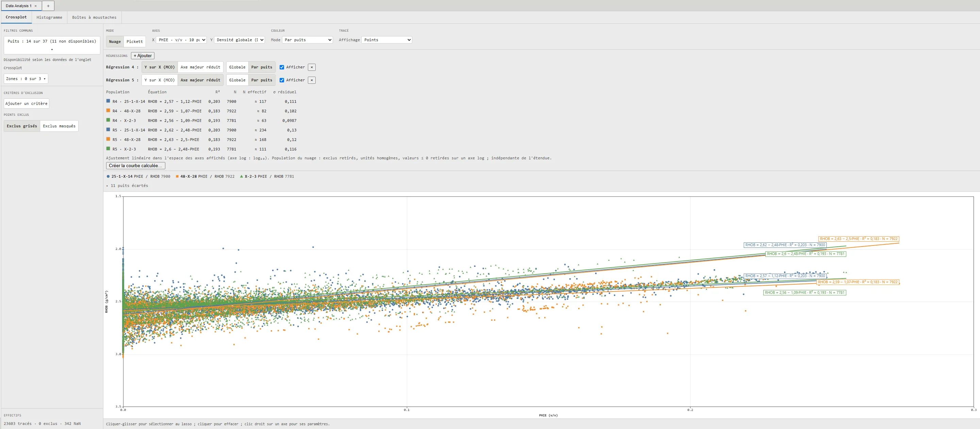
Task: Select Nuage mode button
Action: click(x=115, y=42)
